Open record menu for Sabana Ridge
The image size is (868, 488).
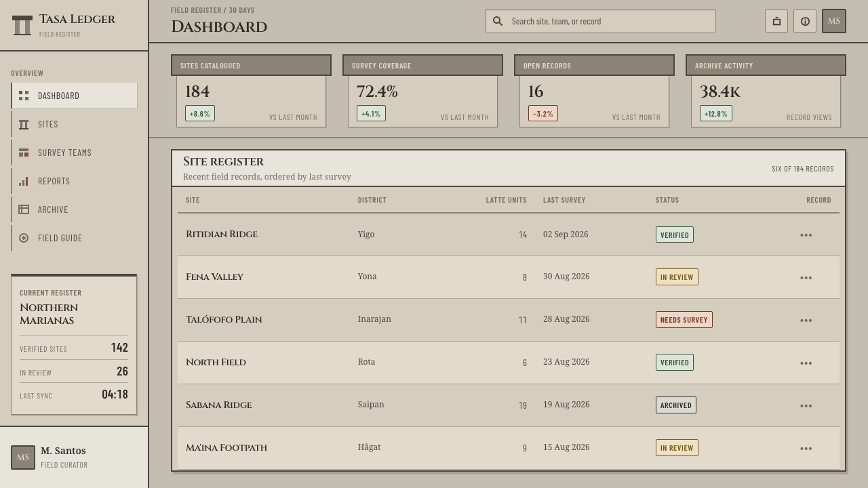[806, 406]
